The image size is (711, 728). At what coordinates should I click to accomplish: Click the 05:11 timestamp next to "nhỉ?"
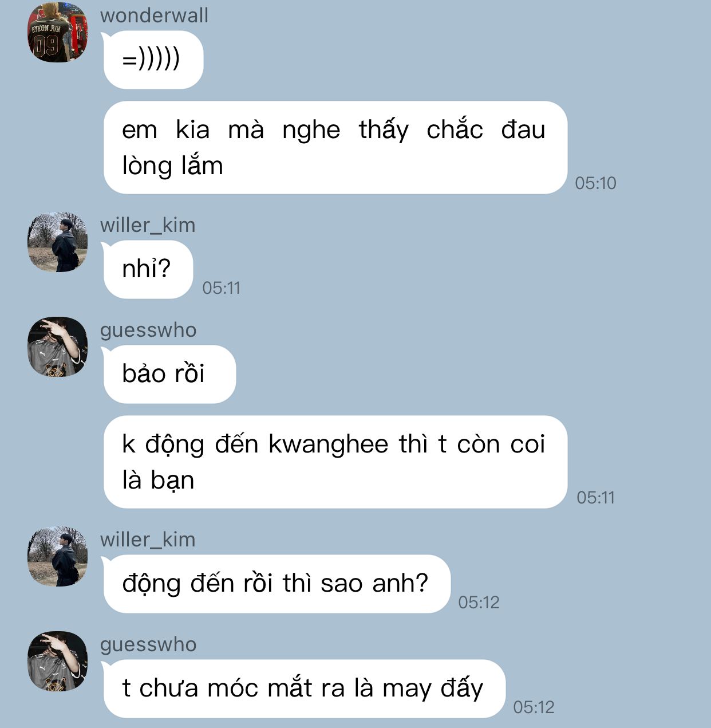[221, 288]
